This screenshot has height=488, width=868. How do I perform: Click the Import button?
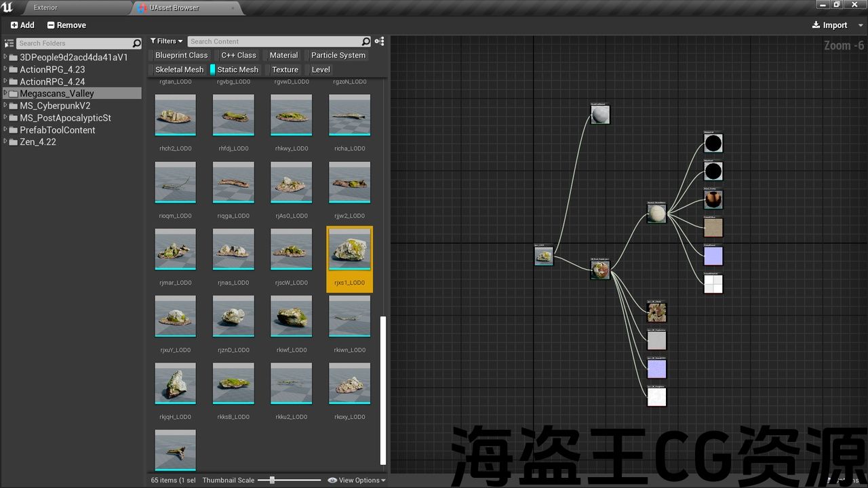coord(829,25)
